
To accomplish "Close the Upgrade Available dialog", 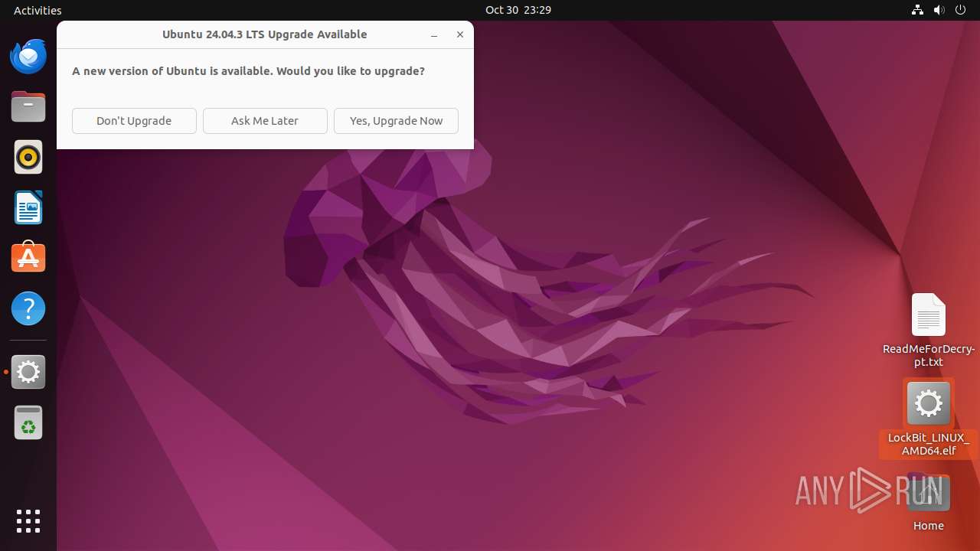I will [460, 34].
